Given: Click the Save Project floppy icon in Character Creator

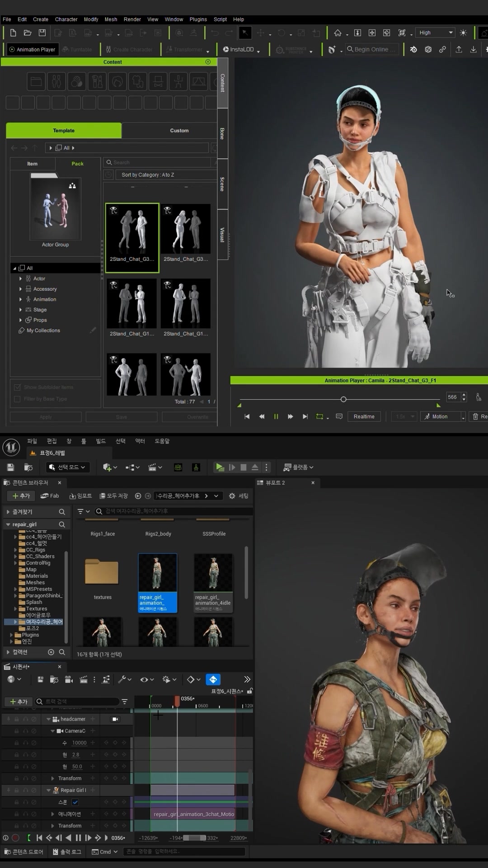Looking at the screenshot, I should point(42,33).
